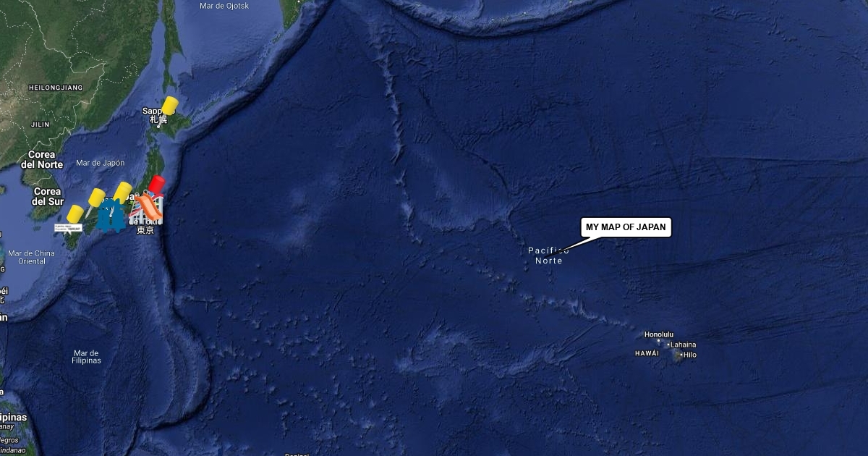Select the Mar de Japón label
Image resolution: width=868 pixels, height=456 pixels.
[x=100, y=163]
